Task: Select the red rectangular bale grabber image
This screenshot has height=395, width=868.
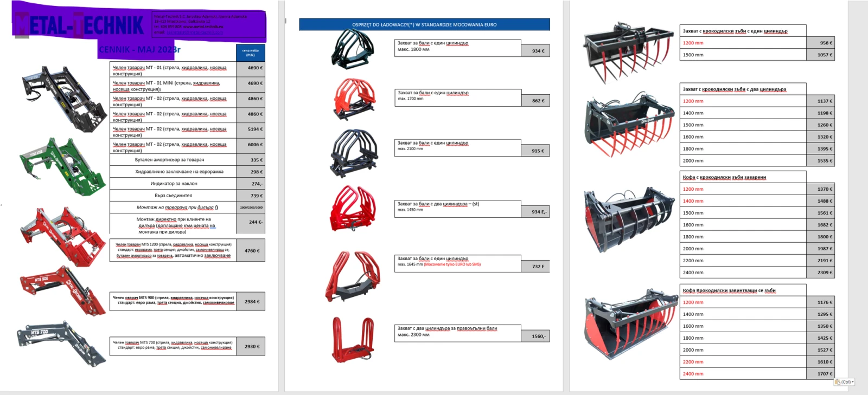Action: tap(353, 338)
